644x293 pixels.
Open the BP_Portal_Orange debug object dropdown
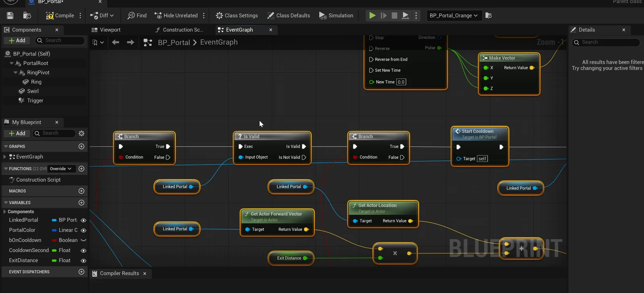(453, 16)
